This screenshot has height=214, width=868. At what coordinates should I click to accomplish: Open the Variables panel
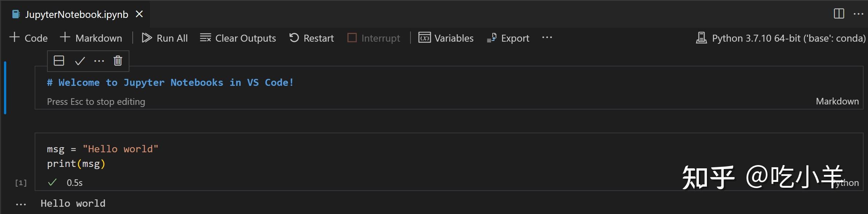446,38
